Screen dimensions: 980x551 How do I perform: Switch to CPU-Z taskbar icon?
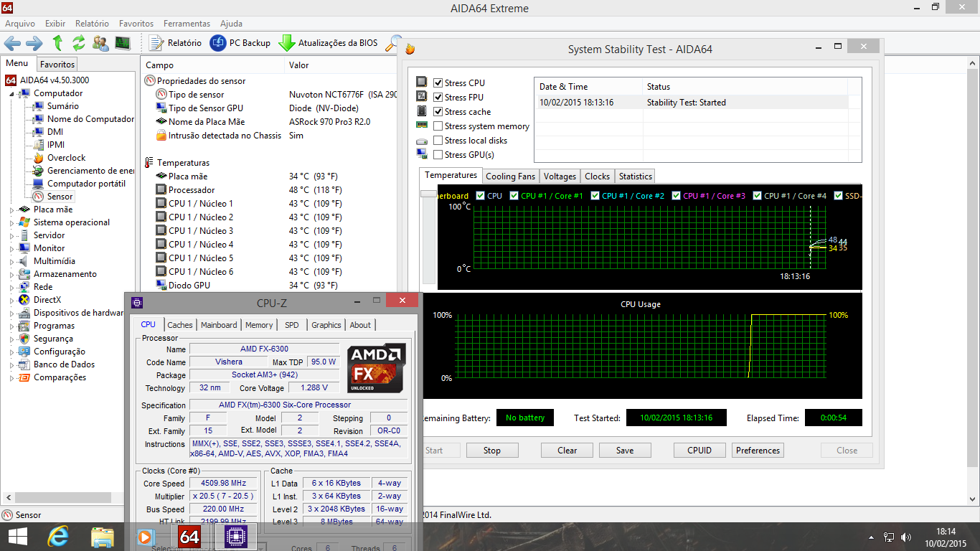[x=236, y=537]
